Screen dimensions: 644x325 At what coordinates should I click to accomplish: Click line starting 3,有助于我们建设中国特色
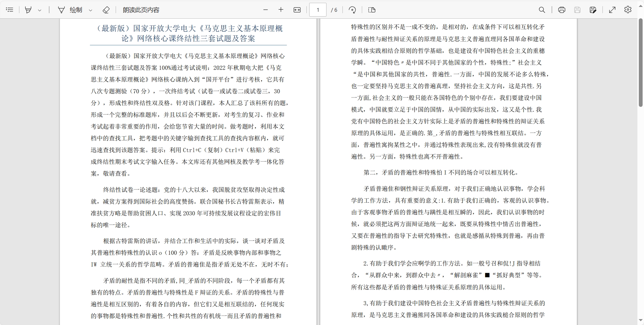[x=454, y=303]
